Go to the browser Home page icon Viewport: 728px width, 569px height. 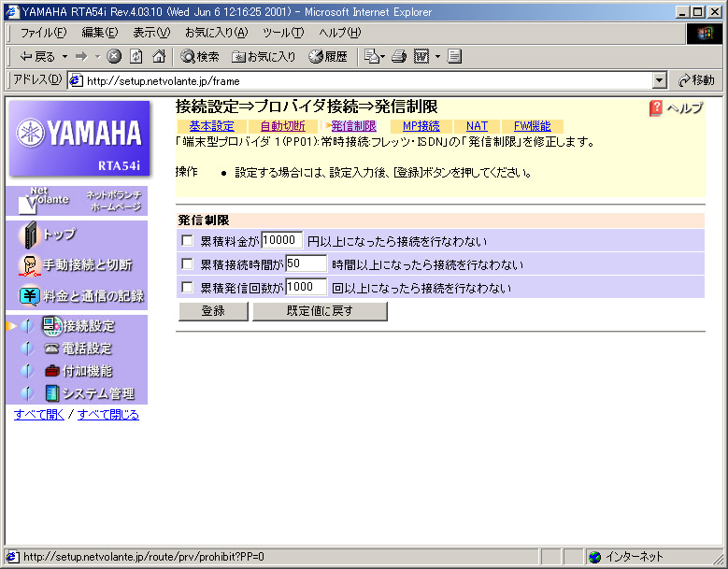click(x=159, y=56)
